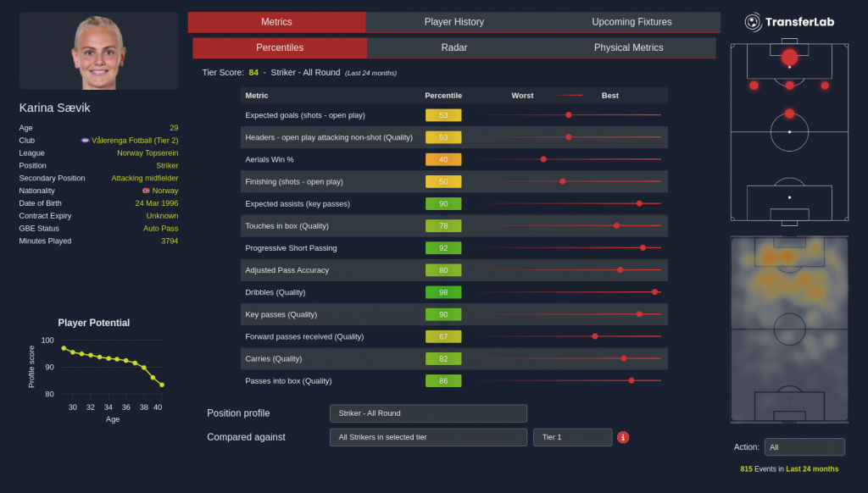Click the Dribbles (Quality) percentile slider marker
This screenshot has height=493, width=868.
(654, 292)
